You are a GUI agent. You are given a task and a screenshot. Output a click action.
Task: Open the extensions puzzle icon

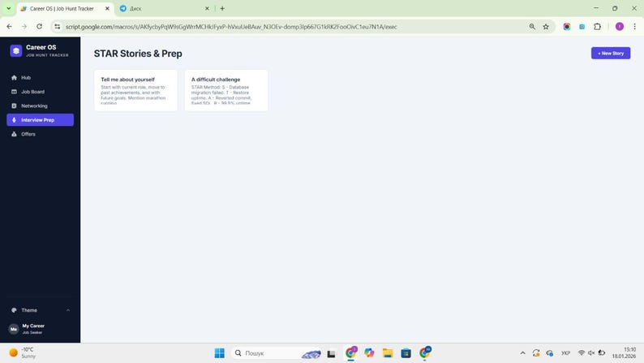pyautogui.click(x=597, y=27)
